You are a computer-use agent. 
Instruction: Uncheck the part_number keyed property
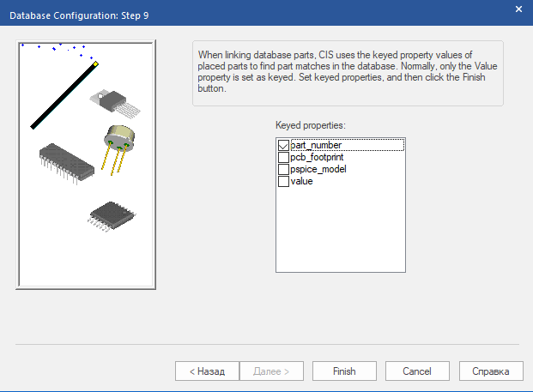[284, 146]
